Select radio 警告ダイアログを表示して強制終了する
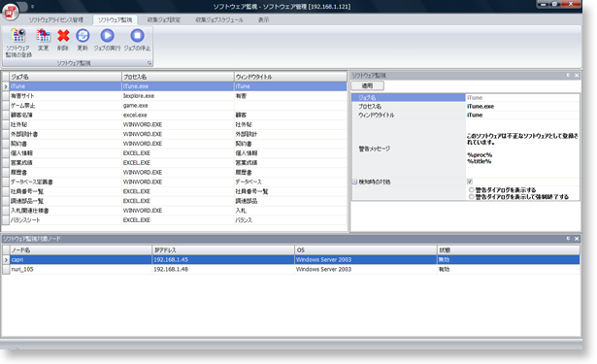The width and height of the screenshot is (597, 364). pos(472,197)
